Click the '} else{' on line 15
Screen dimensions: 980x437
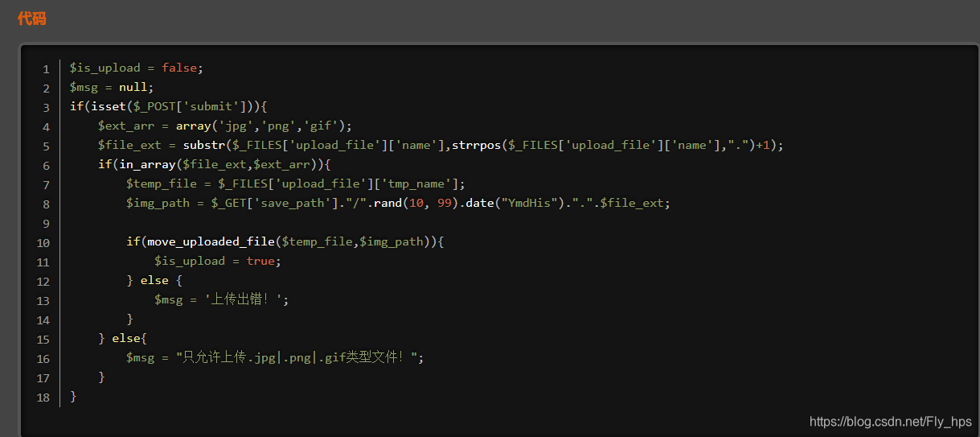pyautogui.click(x=122, y=339)
